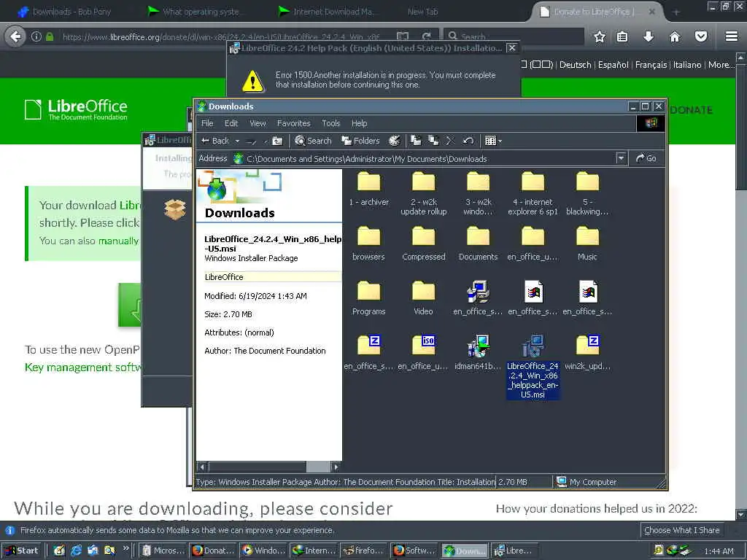Open the Start menu
747x560 pixels.
(23, 551)
